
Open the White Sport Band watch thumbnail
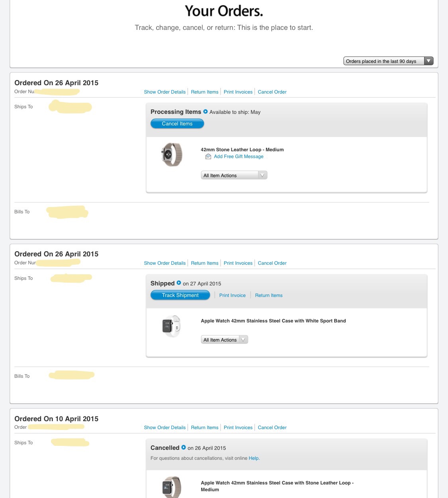(172, 326)
